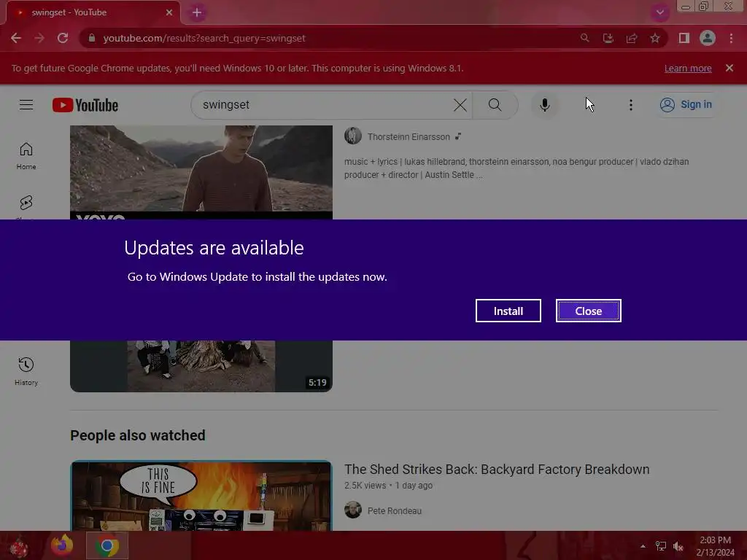Open the tab search dropdown arrow
This screenshot has width=747, height=560.
click(x=659, y=12)
